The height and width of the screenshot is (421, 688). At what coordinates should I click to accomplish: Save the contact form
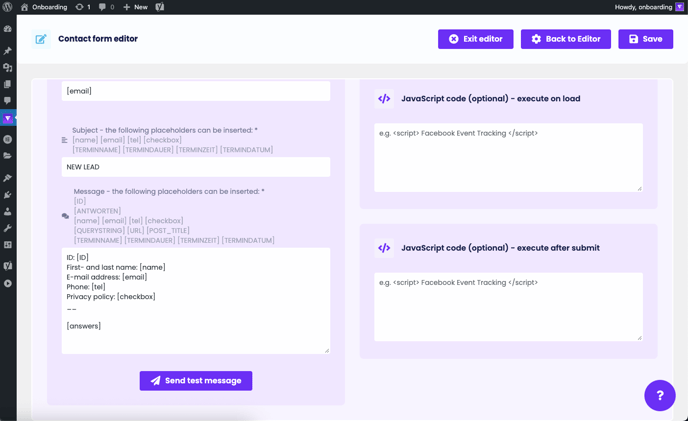coord(645,39)
